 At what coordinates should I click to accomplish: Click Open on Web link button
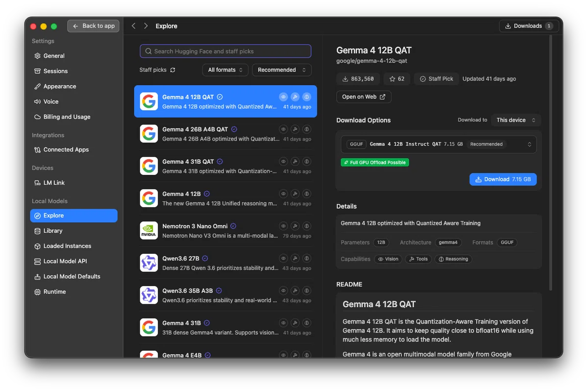364,97
